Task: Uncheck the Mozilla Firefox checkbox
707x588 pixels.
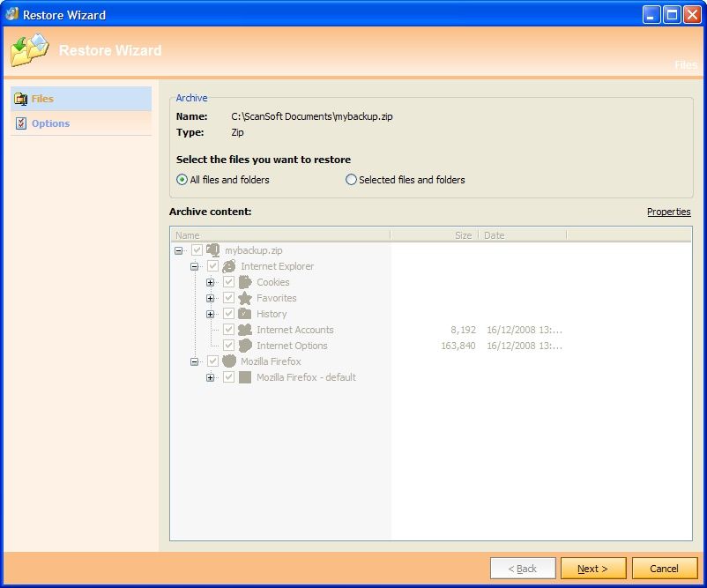Action: (x=212, y=361)
